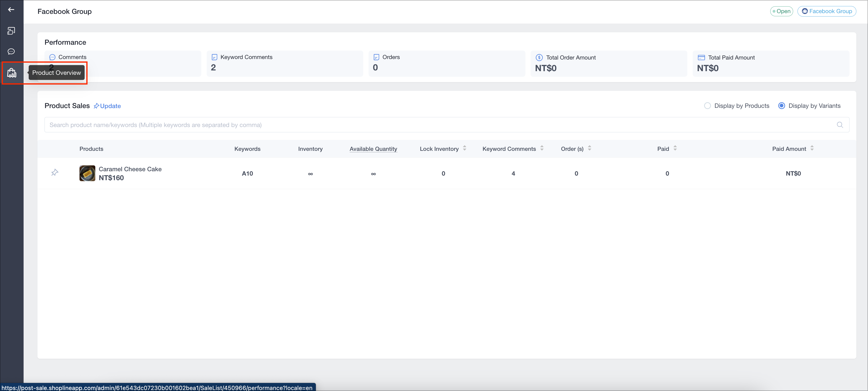The image size is (868, 391).
Task: Select Display by Products radio
Action: click(x=707, y=106)
